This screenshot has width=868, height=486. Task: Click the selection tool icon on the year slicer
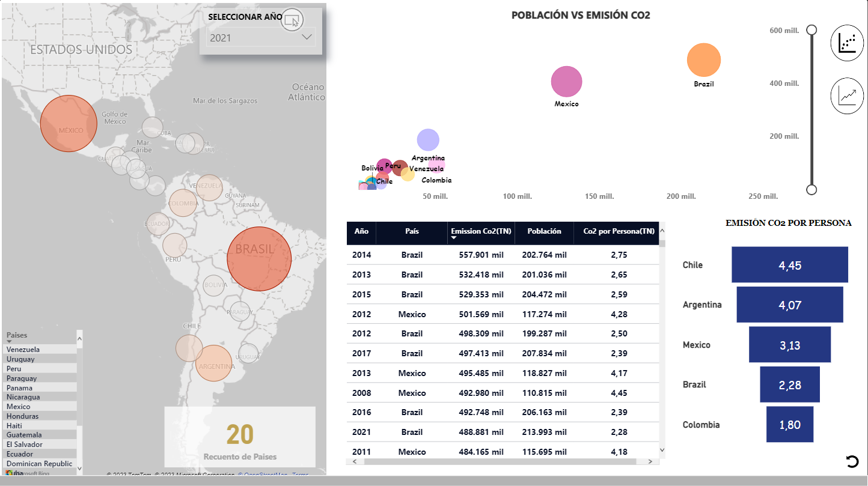[x=293, y=20]
